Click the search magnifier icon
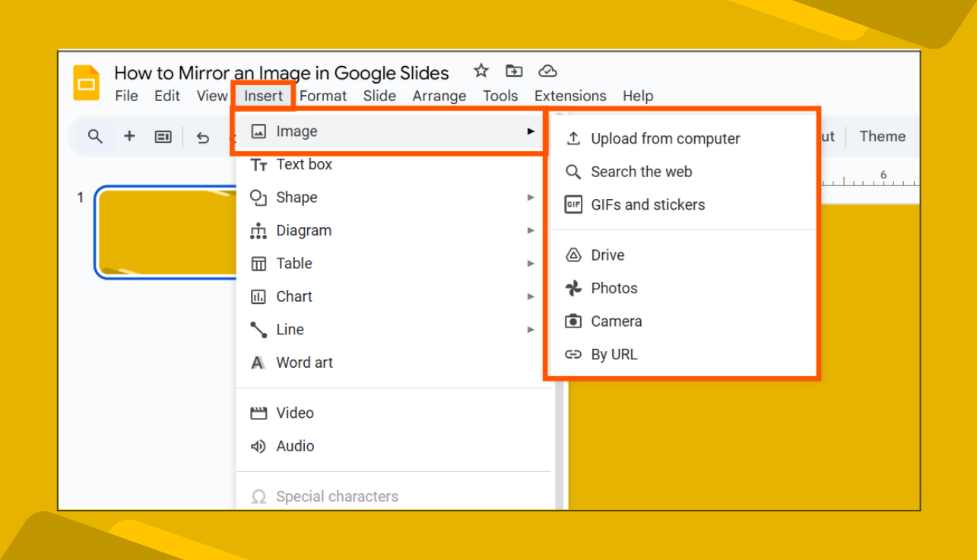The height and width of the screenshot is (560, 977). click(95, 137)
